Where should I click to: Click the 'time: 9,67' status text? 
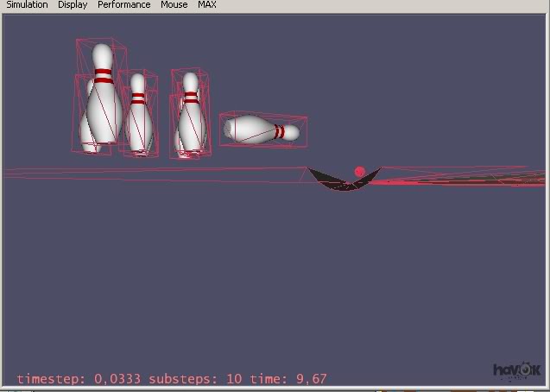tap(288, 379)
